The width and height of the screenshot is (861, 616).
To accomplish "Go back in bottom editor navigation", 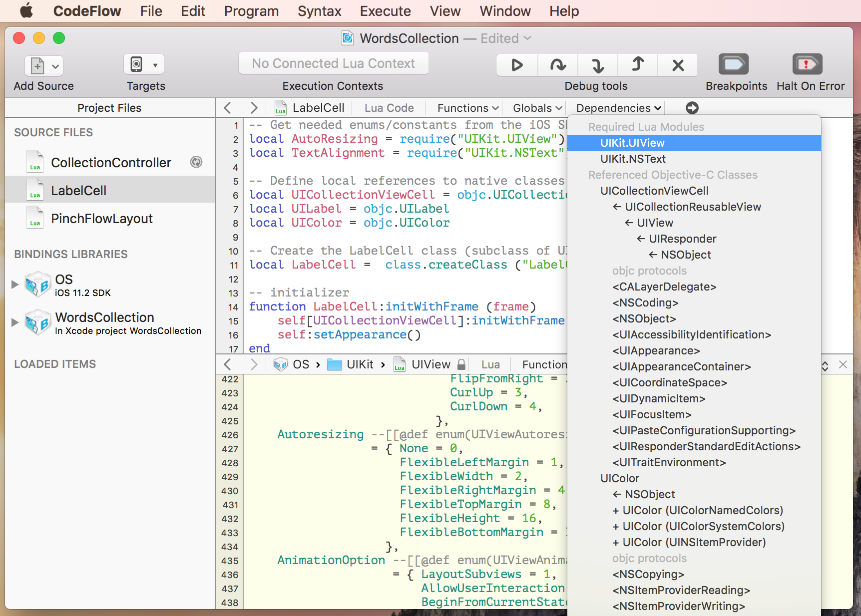I will 228,364.
